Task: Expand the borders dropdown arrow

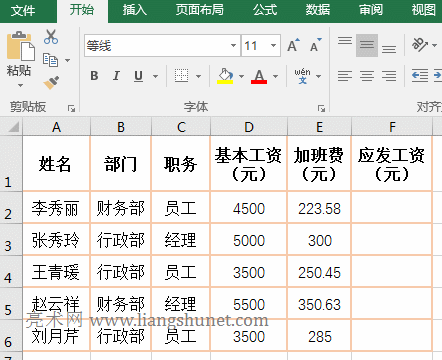Action: (x=198, y=76)
